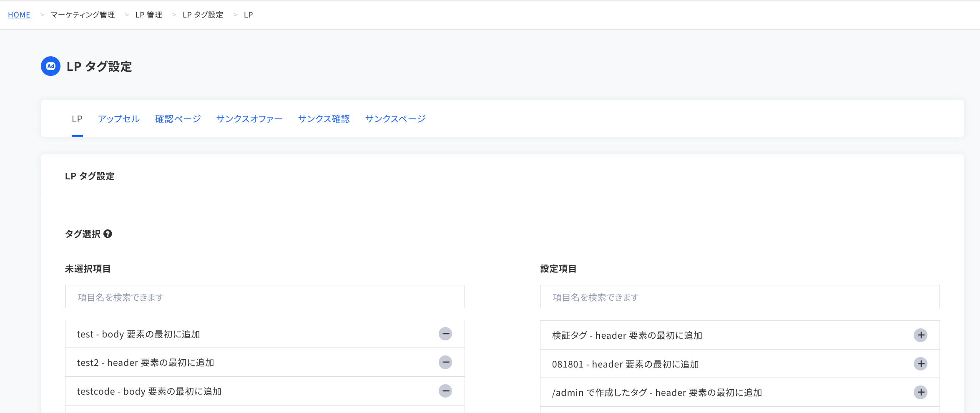This screenshot has height=413, width=980.
Task: Click the large page title LP タグ設定
Action: [99, 66]
